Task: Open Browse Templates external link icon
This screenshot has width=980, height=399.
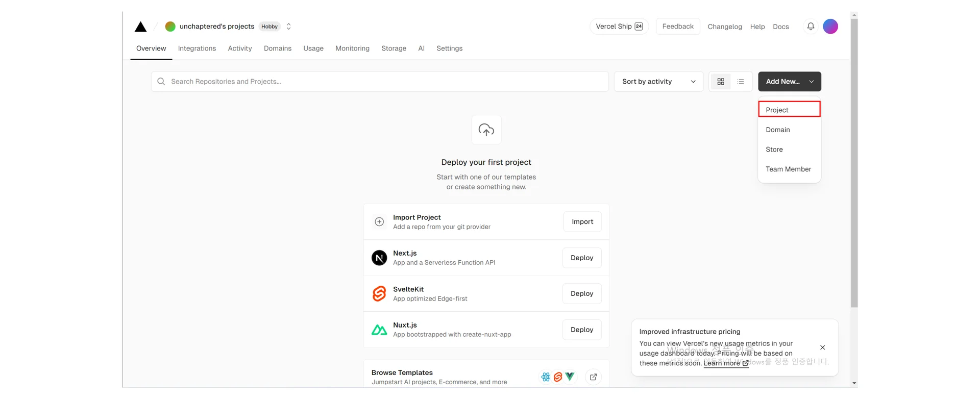Action: [593, 377]
